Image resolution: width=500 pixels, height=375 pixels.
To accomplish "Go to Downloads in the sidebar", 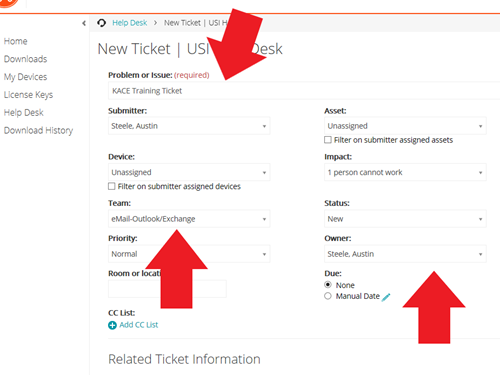I will click(25, 59).
